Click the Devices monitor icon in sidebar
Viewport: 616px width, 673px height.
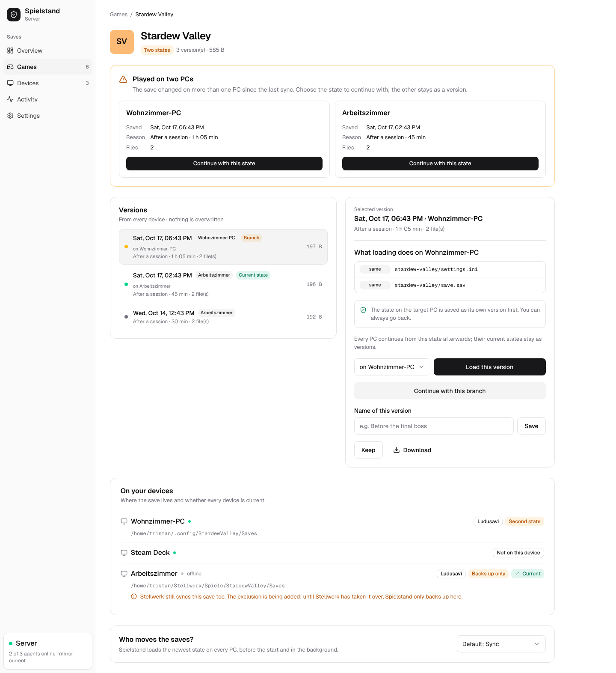(10, 83)
